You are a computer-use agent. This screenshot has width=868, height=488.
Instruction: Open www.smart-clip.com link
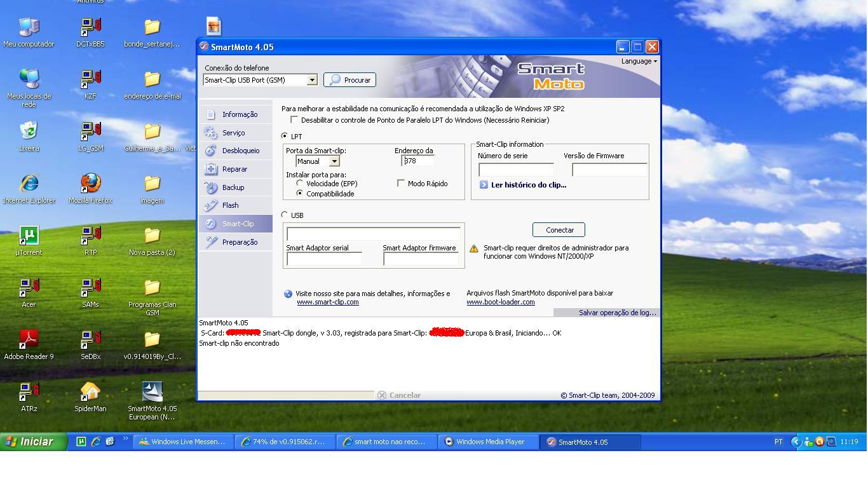(x=328, y=302)
